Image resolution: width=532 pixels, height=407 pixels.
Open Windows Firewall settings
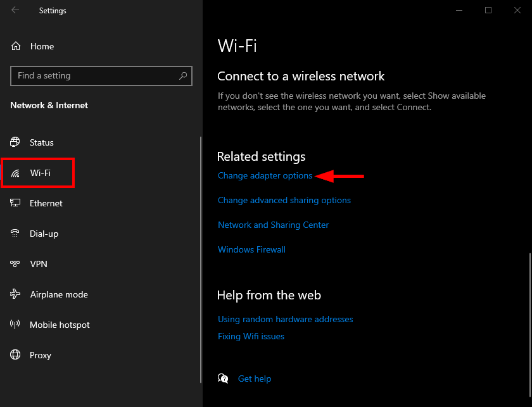coord(251,249)
